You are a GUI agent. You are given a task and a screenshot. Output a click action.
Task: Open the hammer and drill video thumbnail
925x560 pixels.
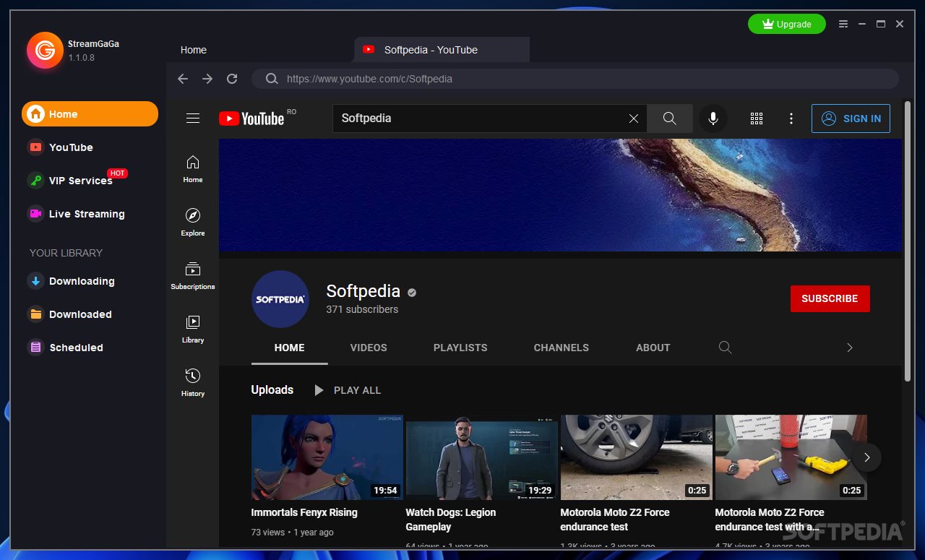click(x=791, y=457)
